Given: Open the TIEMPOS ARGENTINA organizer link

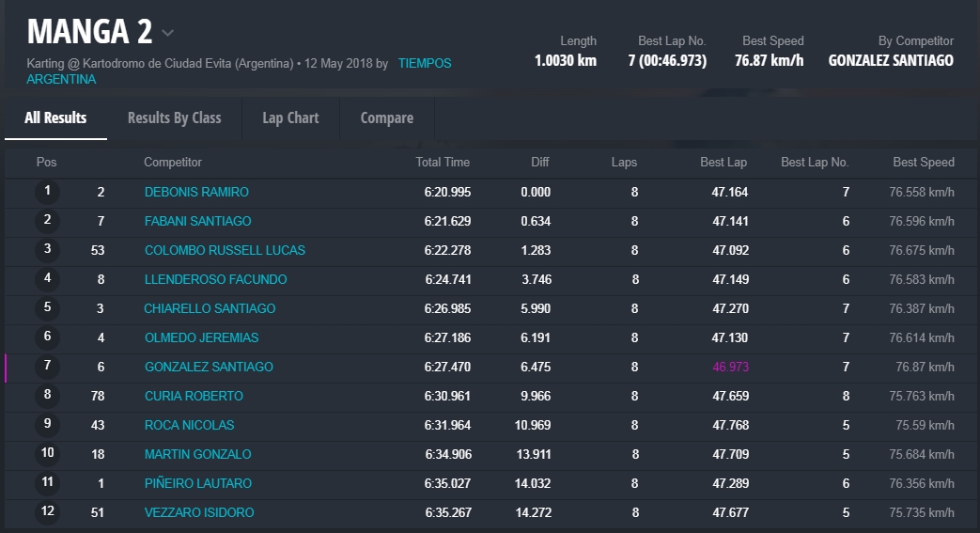Looking at the screenshot, I should pos(424,64).
